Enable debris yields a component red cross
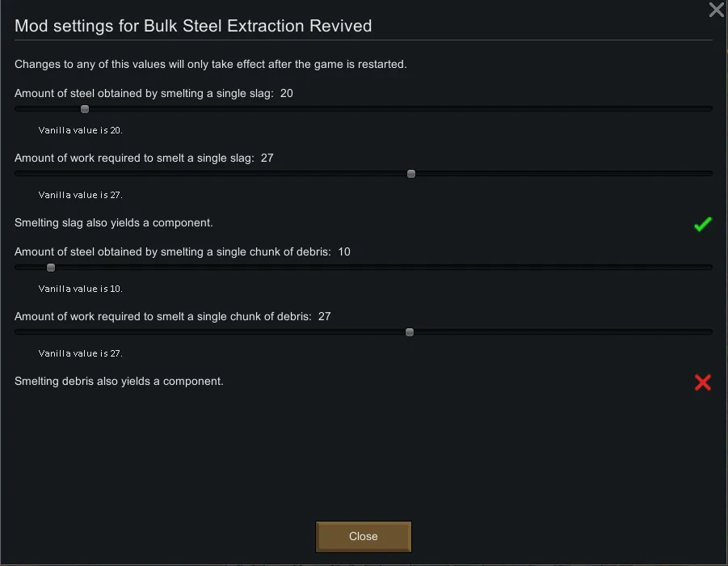728x566 pixels. [x=703, y=382]
